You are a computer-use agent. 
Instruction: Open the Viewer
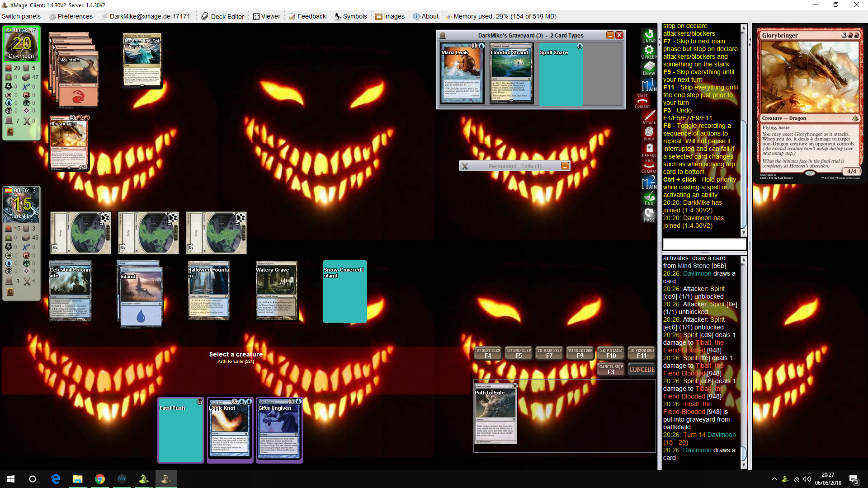click(267, 16)
